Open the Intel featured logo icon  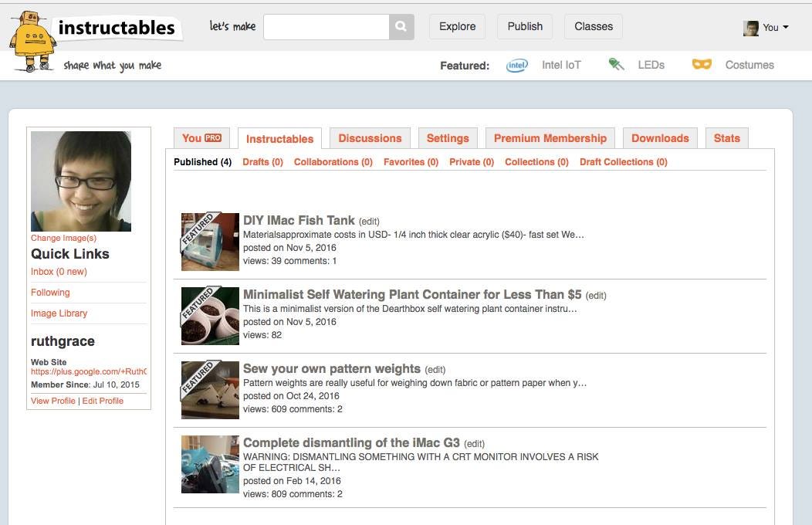click(516, 65)
